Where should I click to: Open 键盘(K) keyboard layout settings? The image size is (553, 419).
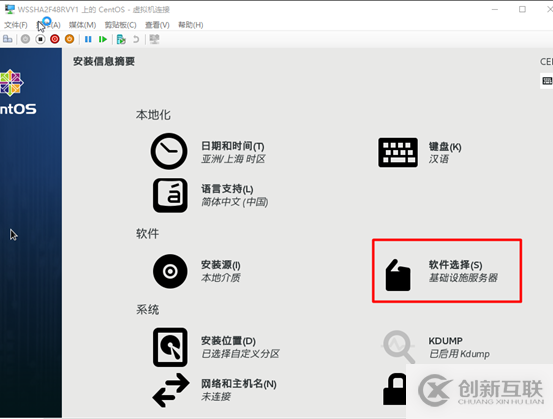point(420,152)
